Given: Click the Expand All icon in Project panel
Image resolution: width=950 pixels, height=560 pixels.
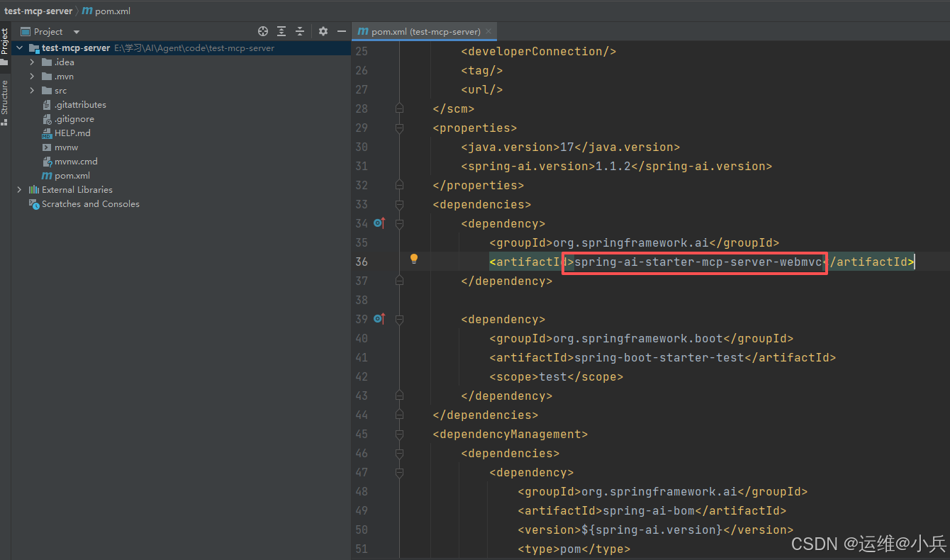Looking at the screenshot, I should (281, 31).
